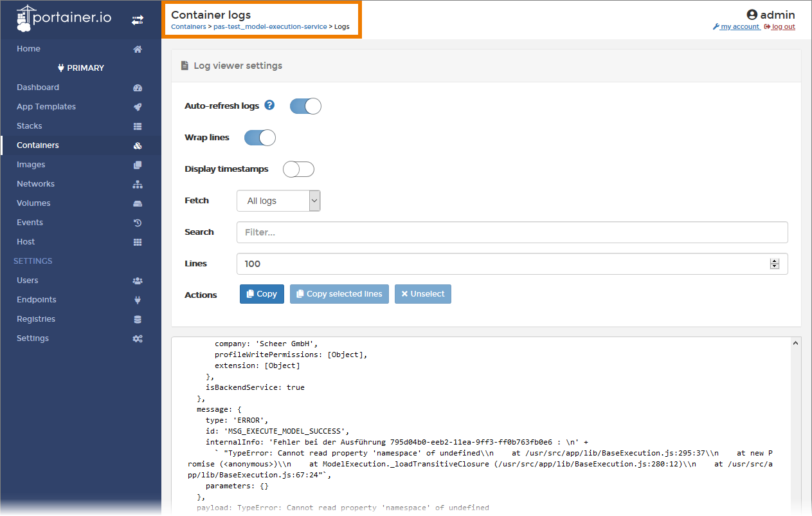This screenshot has width=812, height=516.
Task: Turn off the Wrap lines toggle
Action: [260, 138]
